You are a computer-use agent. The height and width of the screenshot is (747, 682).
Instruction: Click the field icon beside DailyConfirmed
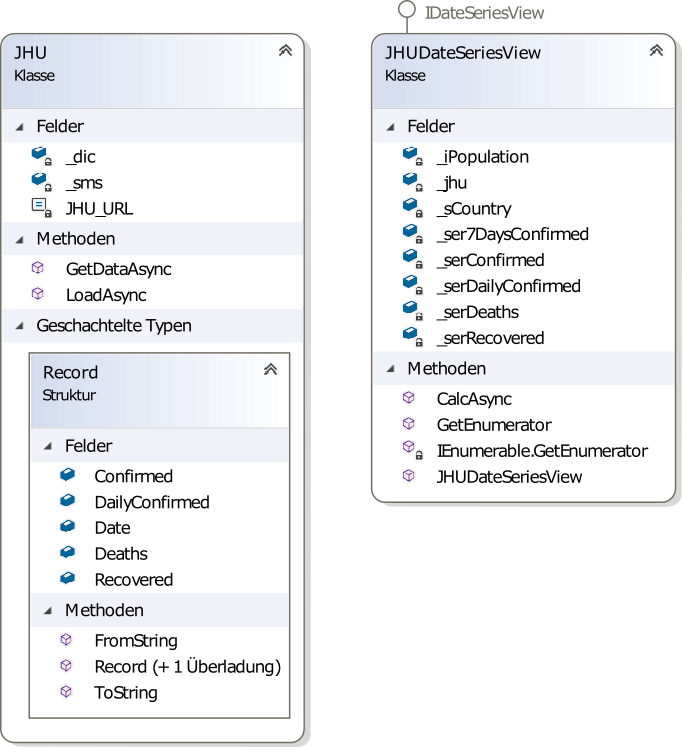coord(68,500)
